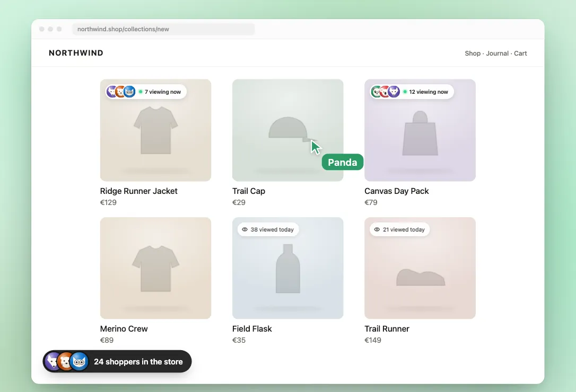Click the green Panda cursor label
The height and width of the screenshot is (392, 576).
343,162
